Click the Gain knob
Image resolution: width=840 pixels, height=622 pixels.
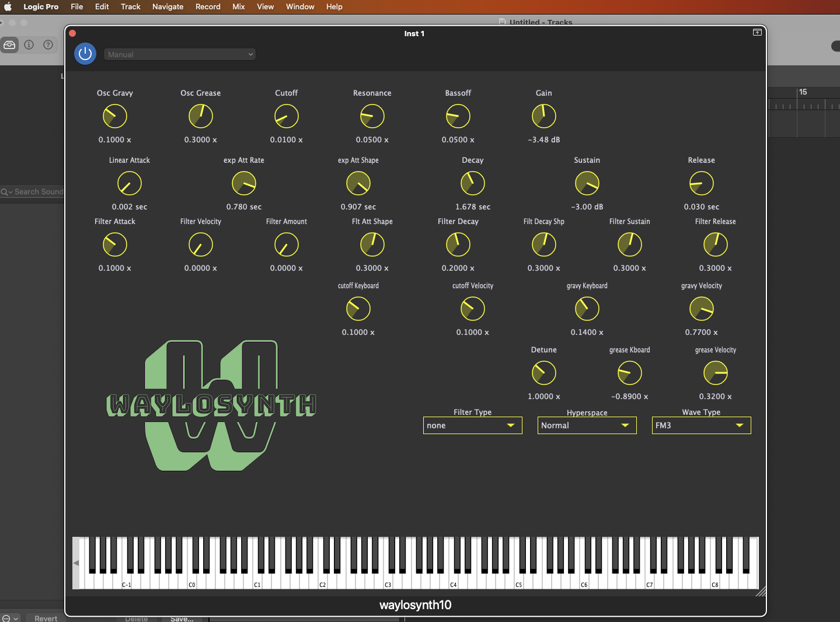click(544, 116)
